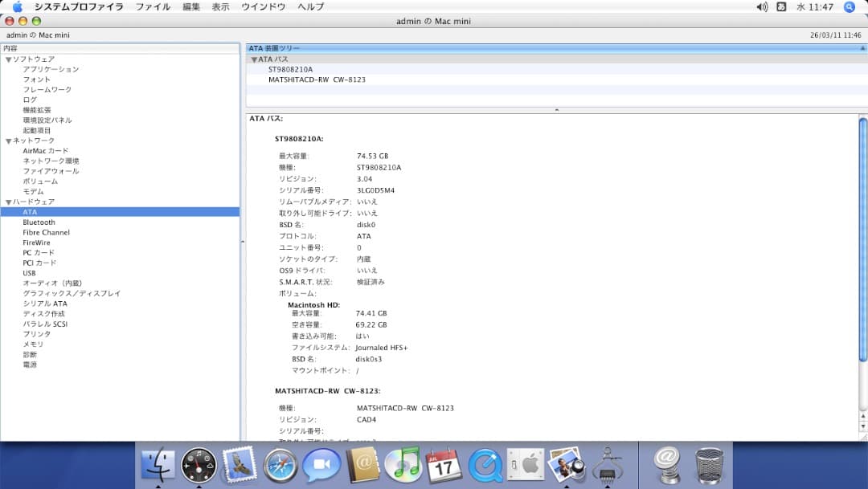Open the ウインドウ menu
The image size is (868, 489).
point(263,6)
